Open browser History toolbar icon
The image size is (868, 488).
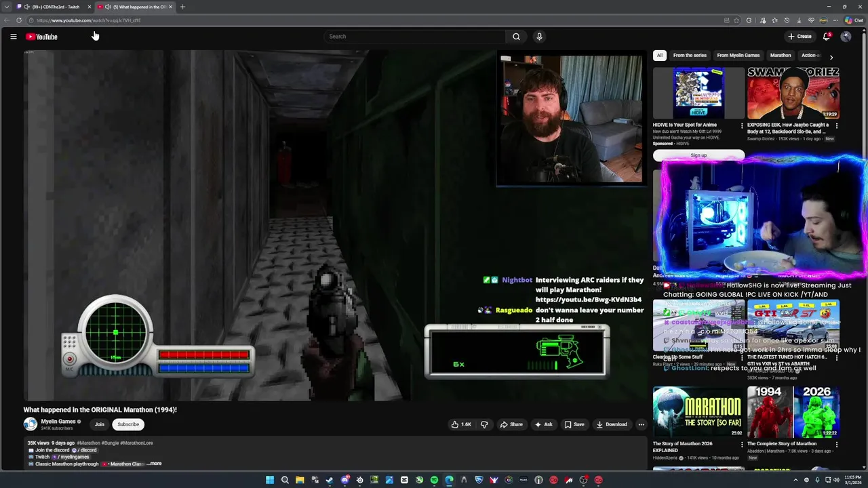(787, 20)
